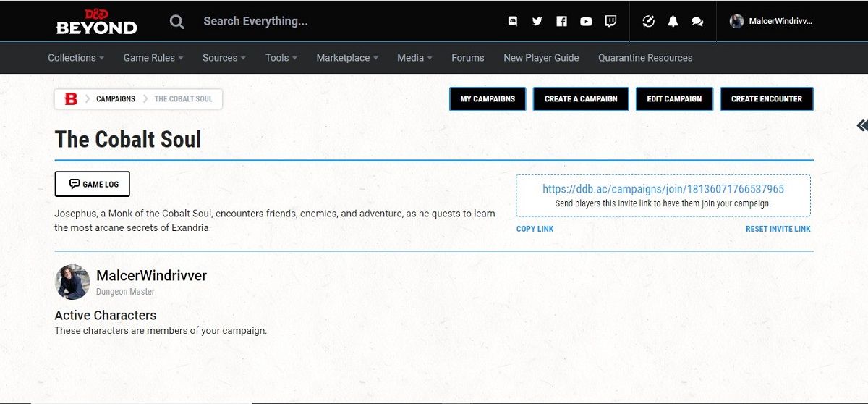Viewport: 868px width, 404px height.
Task: Click the Josephus campaign description text
Action: coord(275,220)
